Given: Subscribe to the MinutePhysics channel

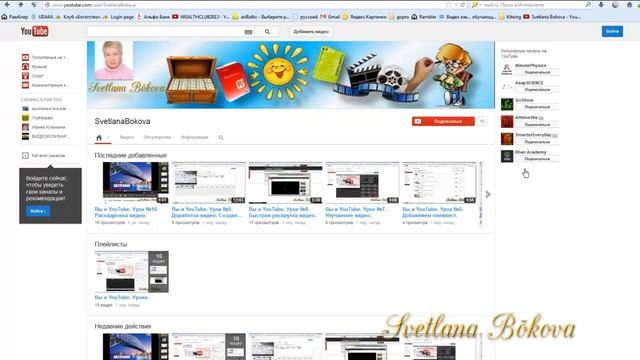Looking at the screenshot, I should pyautogui.click(x=537, y=72).
